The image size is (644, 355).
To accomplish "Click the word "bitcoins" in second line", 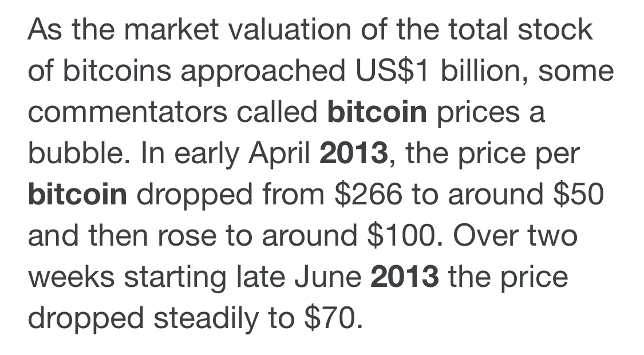I will [x=117, y=70].
